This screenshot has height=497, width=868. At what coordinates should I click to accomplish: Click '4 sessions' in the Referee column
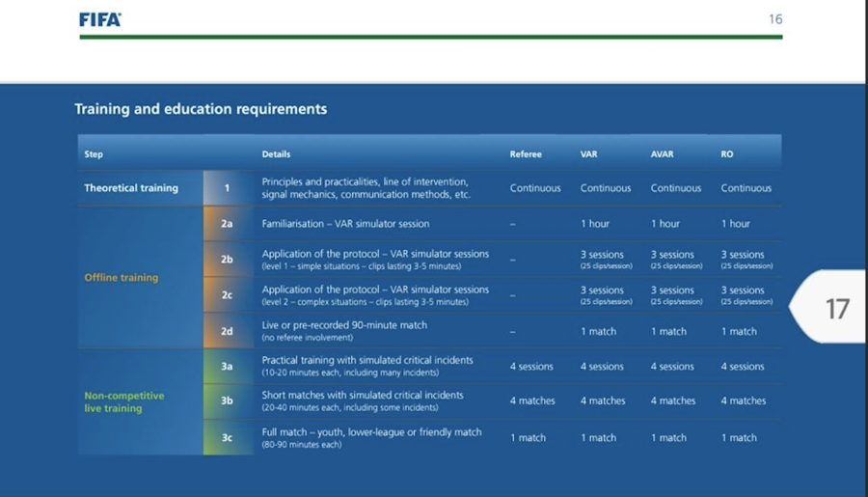tap(531, 367)
